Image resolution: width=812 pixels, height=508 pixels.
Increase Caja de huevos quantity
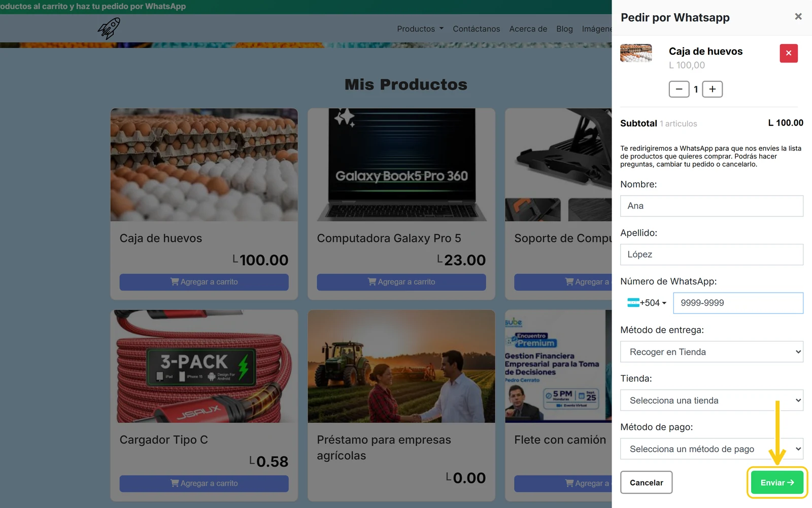[x=713, y=89]
